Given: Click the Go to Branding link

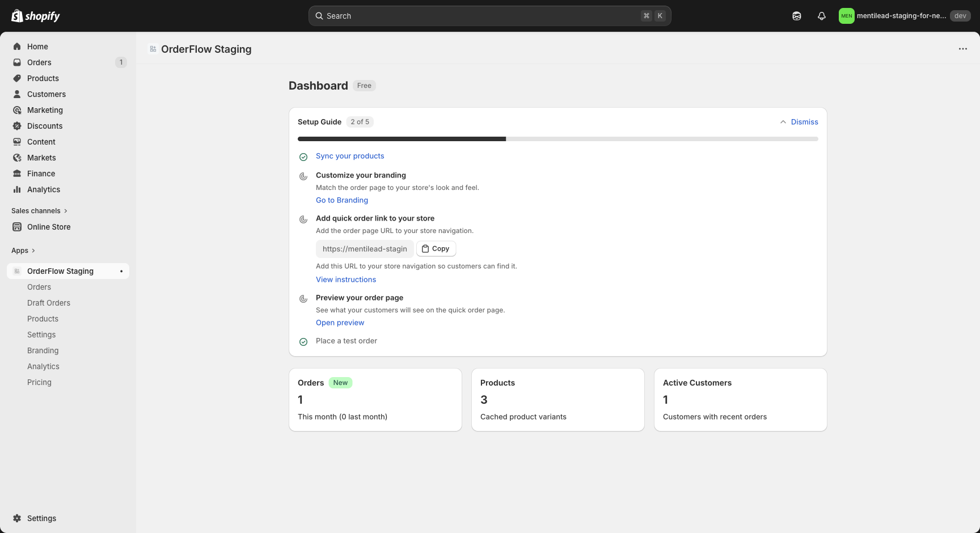Looking at the screenshot, I should pyautogui.click(x=341, y=200).
